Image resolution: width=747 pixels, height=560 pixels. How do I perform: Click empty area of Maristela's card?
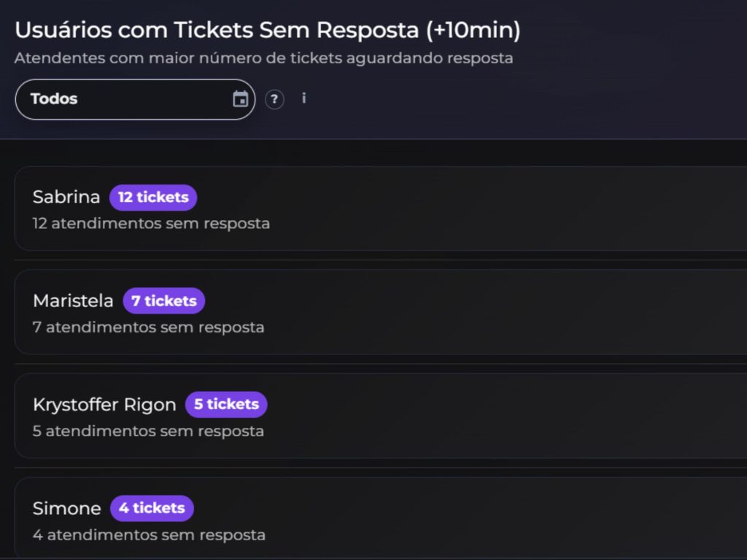coord(511,312)
